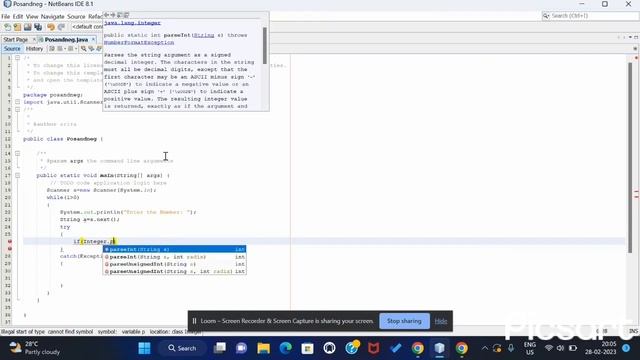Viewport: 640px width, 360px height.
Task: Click the taskbar Search box
Action: 182,348
